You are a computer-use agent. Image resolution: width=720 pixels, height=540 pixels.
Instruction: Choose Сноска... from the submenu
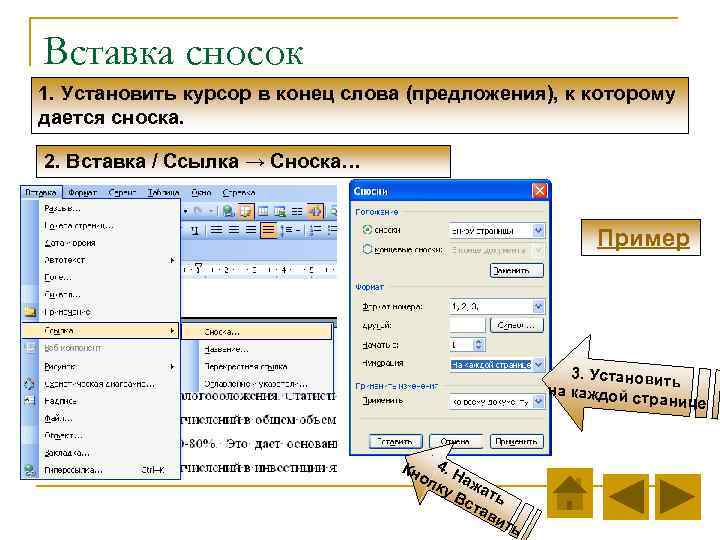point(257,332)
